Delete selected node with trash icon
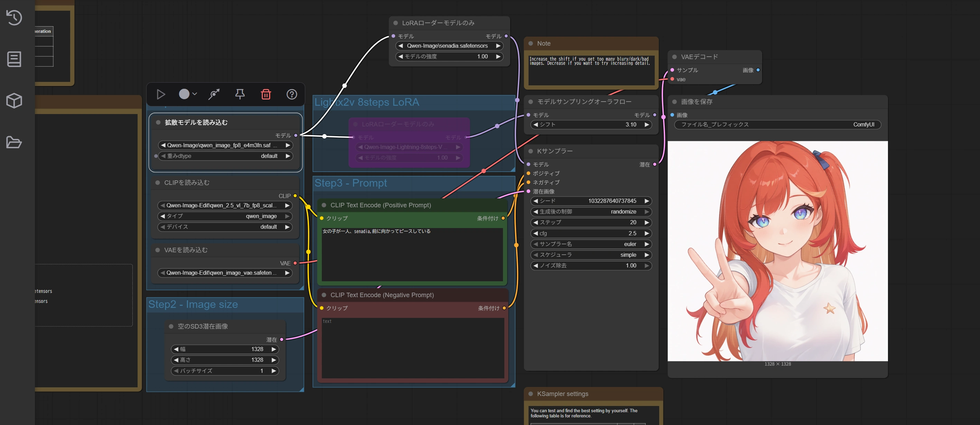 265,94
